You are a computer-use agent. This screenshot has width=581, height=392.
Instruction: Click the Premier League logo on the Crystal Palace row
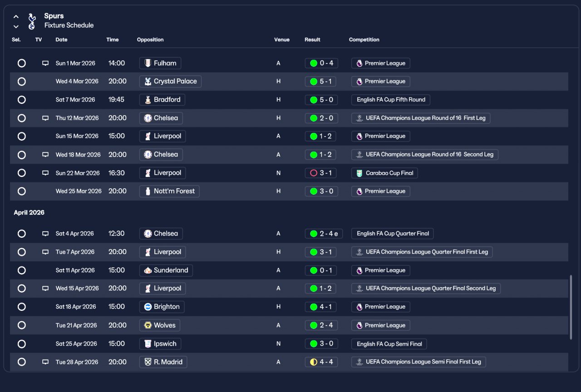(359, 81)
